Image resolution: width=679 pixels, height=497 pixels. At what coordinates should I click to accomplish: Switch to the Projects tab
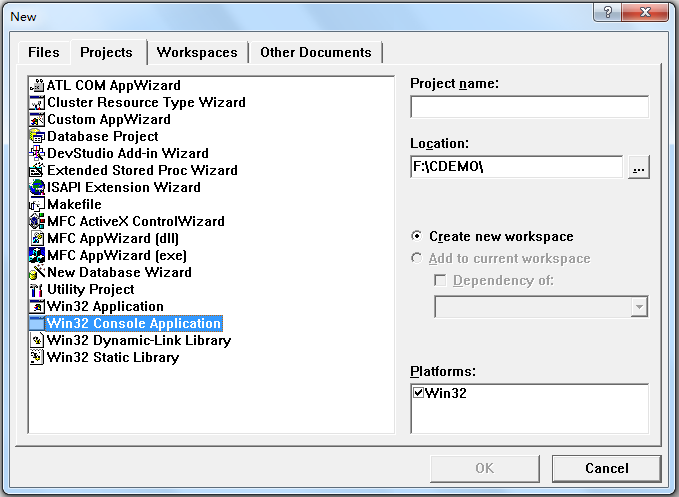pyautogui.click(x=107, y=52)
